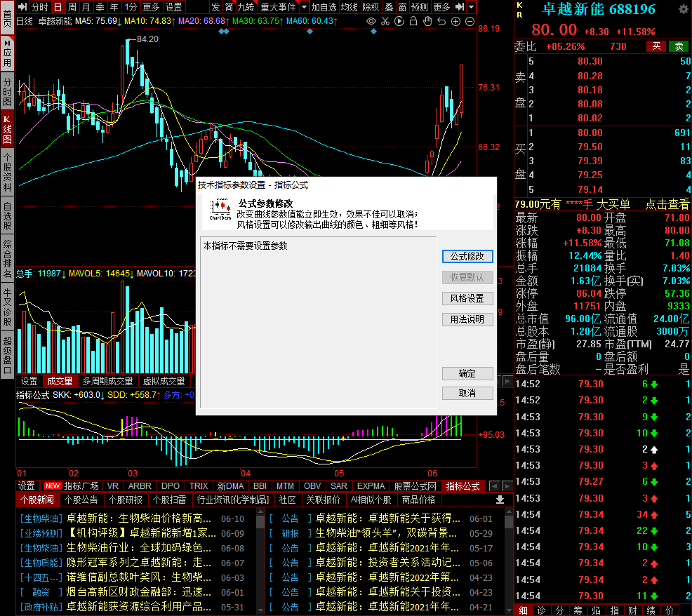Viewport: 692px width, 616px height.
Task: Open 首页 home in left sidebar
Action: tap(8, 17)
